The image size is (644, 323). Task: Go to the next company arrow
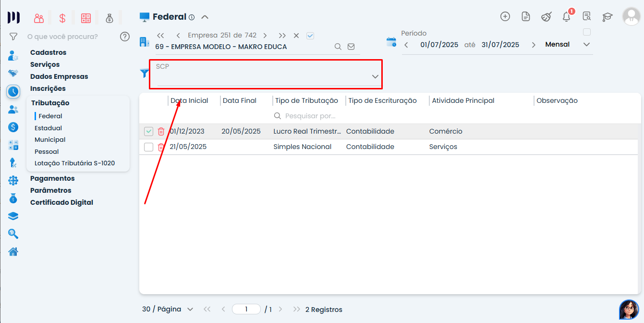point(265,36)
